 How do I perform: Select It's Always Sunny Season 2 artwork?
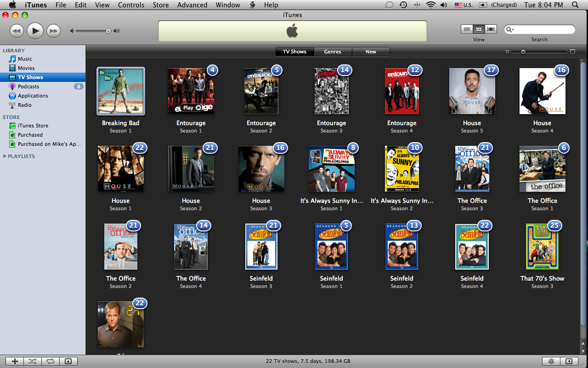coord(402,169)
